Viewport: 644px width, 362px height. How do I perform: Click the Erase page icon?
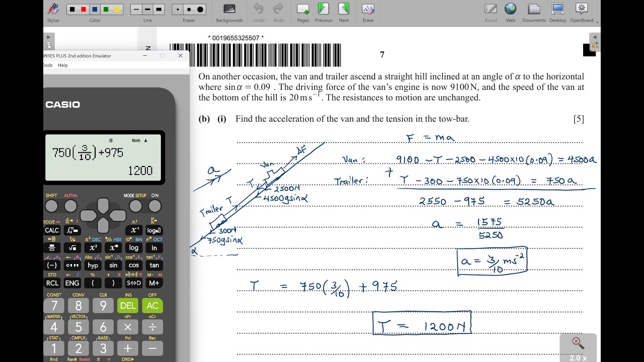pos(368,13)
